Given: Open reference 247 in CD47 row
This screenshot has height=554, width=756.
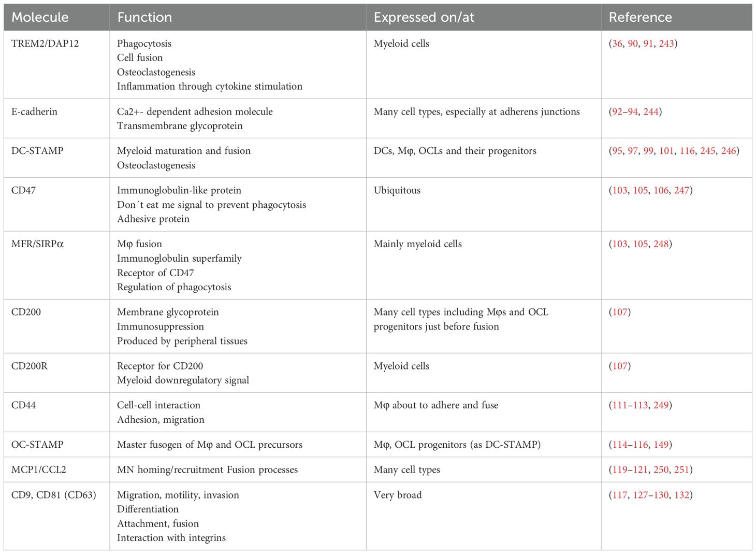Looking at the screenshot, I should click(x=681, y=190).
